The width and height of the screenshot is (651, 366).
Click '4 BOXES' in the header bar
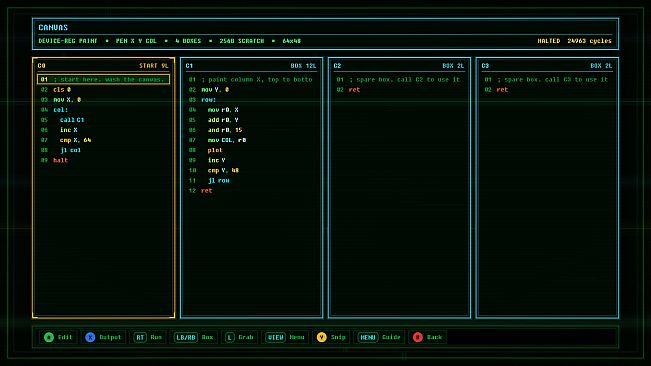pos(188,41)
